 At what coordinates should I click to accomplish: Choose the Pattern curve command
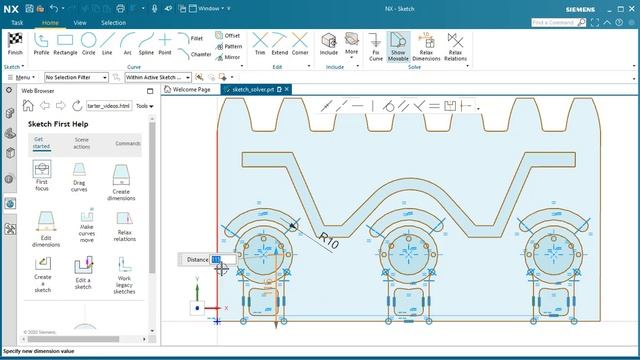(x=229, y=47)
